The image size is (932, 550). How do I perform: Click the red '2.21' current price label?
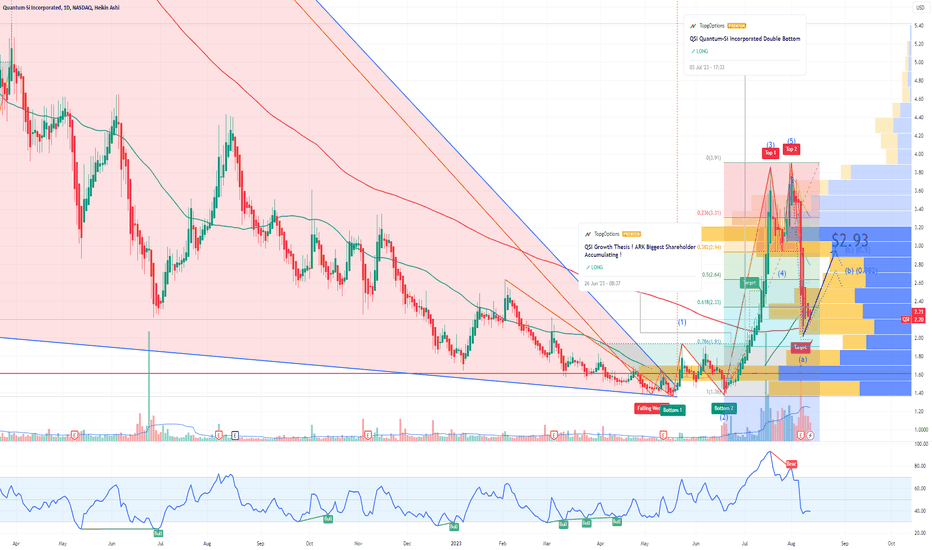919,312
